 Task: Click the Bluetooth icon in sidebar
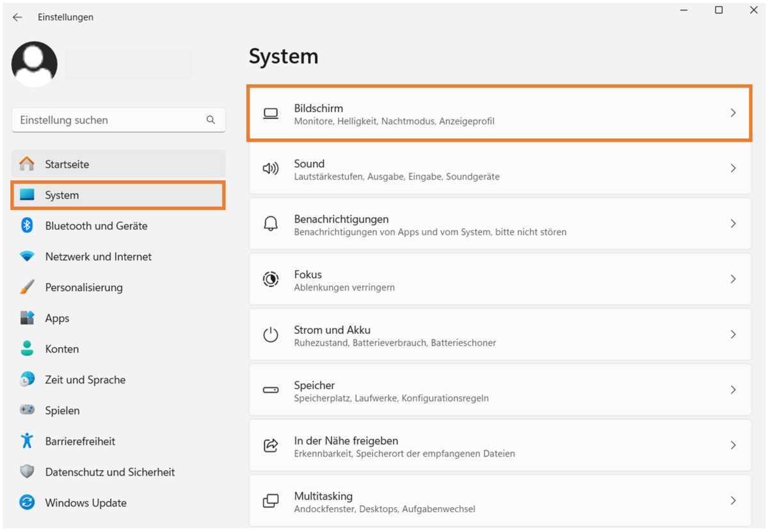click(27, 225)
